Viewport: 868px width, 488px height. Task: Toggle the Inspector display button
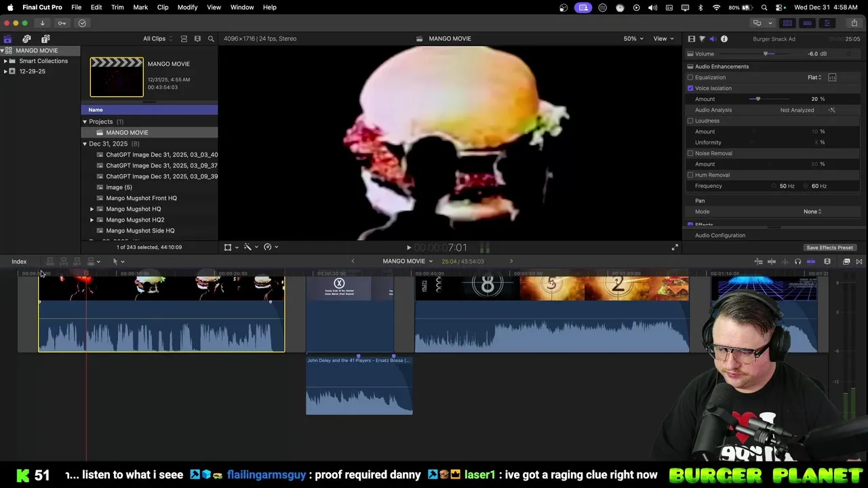(x=827, y=23)
